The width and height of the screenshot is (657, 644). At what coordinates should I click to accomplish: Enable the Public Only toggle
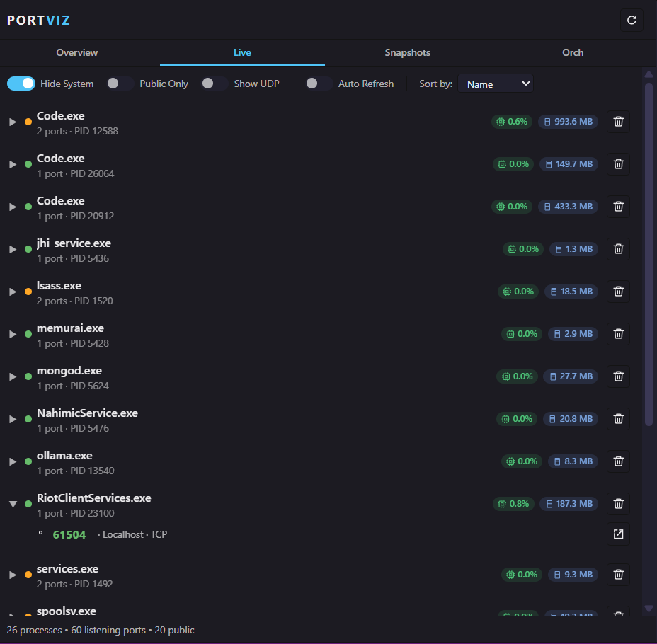click(x=120, y=83)
